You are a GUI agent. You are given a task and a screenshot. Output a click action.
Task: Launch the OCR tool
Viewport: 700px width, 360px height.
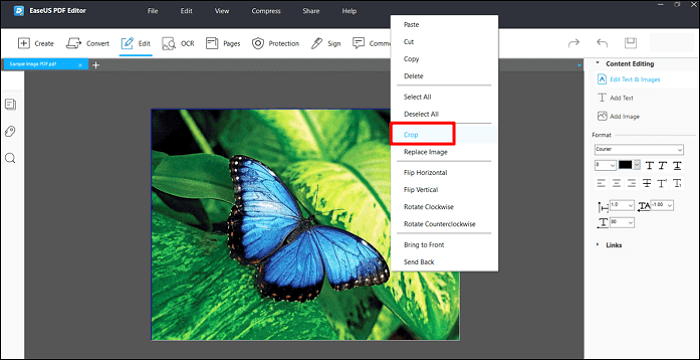pos(178,43)
